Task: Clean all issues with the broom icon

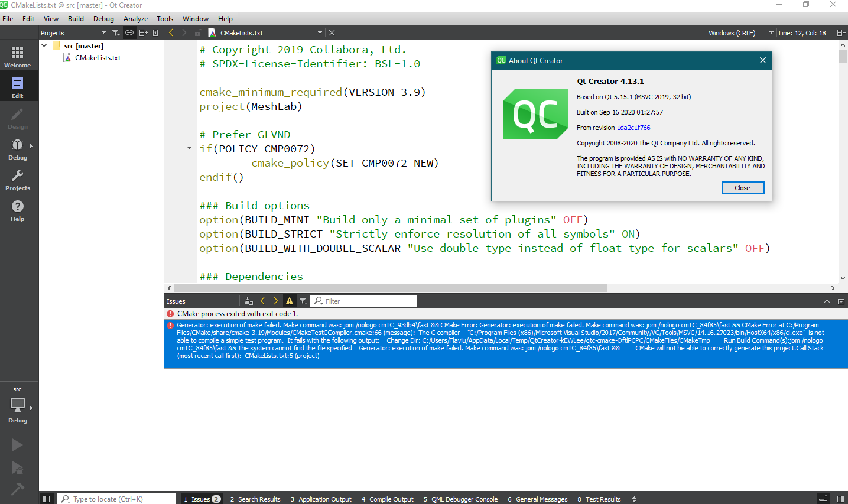Action: click(x=248, y=300)
